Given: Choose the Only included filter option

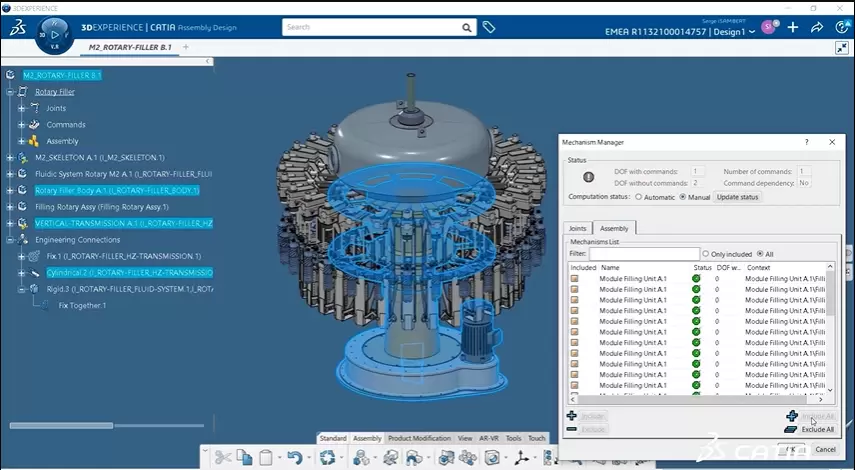Looking at the screenshot, I should point(707,254).
